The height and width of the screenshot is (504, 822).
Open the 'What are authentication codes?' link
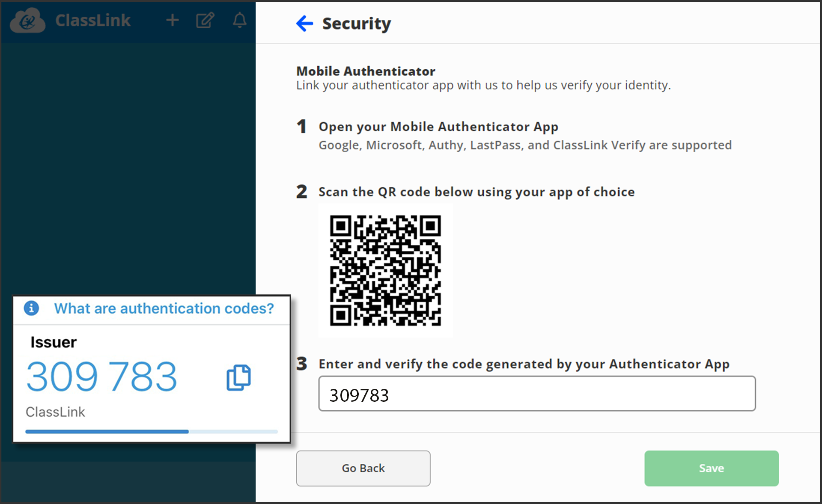pyautogui.click(x=164, y=308)
